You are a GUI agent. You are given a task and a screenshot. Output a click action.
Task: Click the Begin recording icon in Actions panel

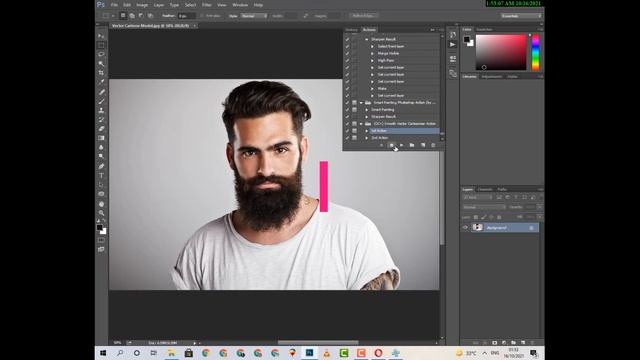391,145
